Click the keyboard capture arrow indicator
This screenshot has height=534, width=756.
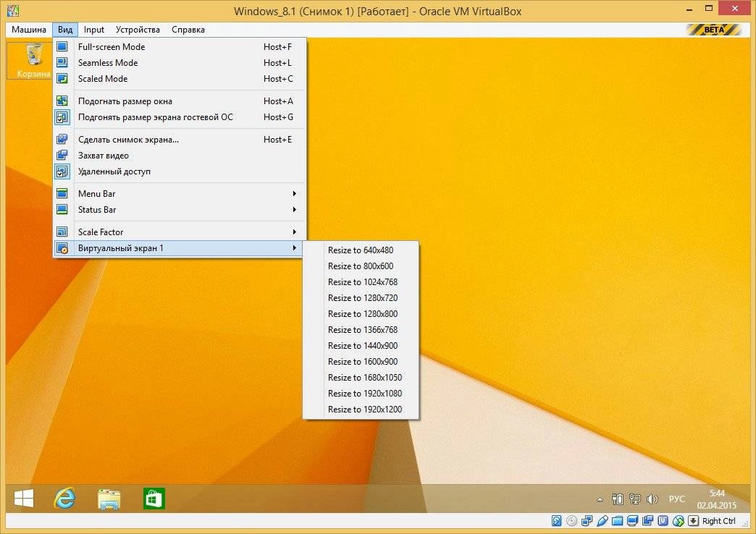tap(693, 520)
